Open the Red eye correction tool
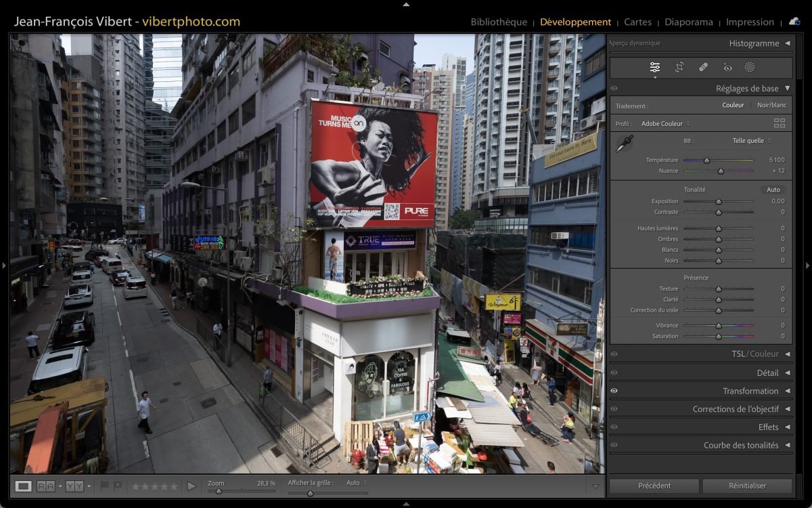Image resolution: width=812 pixels, height=508 pixels. tap(727, 67)
